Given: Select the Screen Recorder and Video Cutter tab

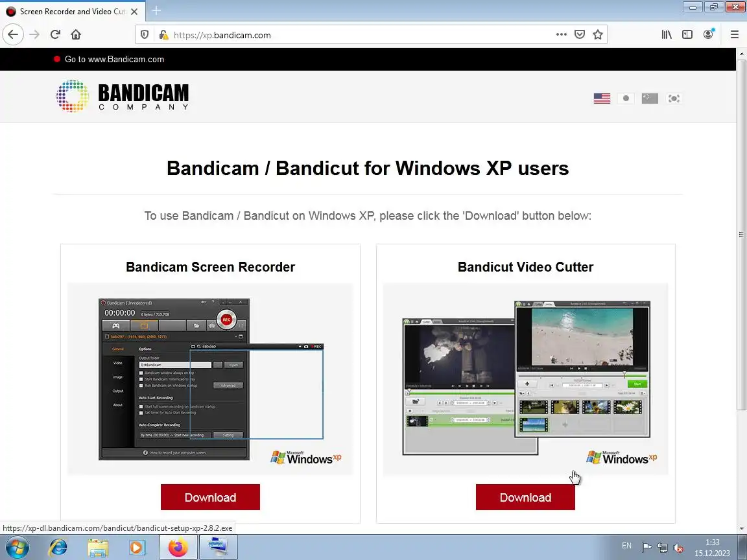Looking at the screenshot, I should (x=73, y=12).
